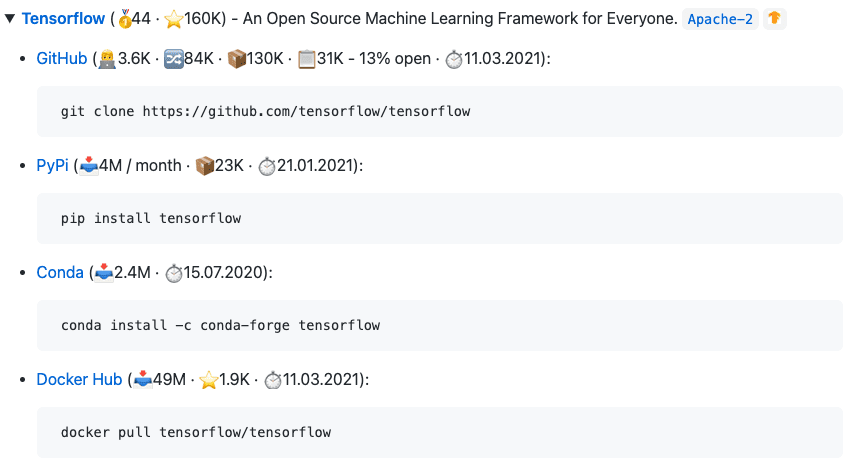Open the PyPi link

coord(52,165)
